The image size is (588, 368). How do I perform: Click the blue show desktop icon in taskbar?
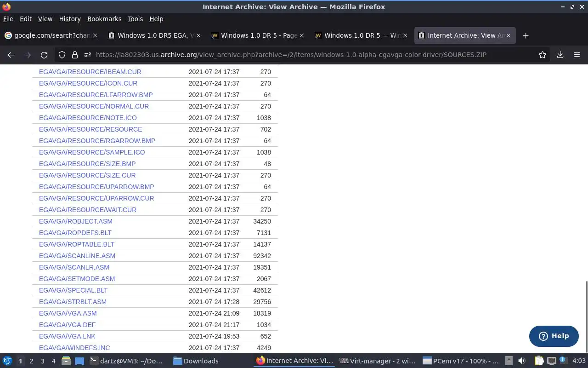pos(79,361)
